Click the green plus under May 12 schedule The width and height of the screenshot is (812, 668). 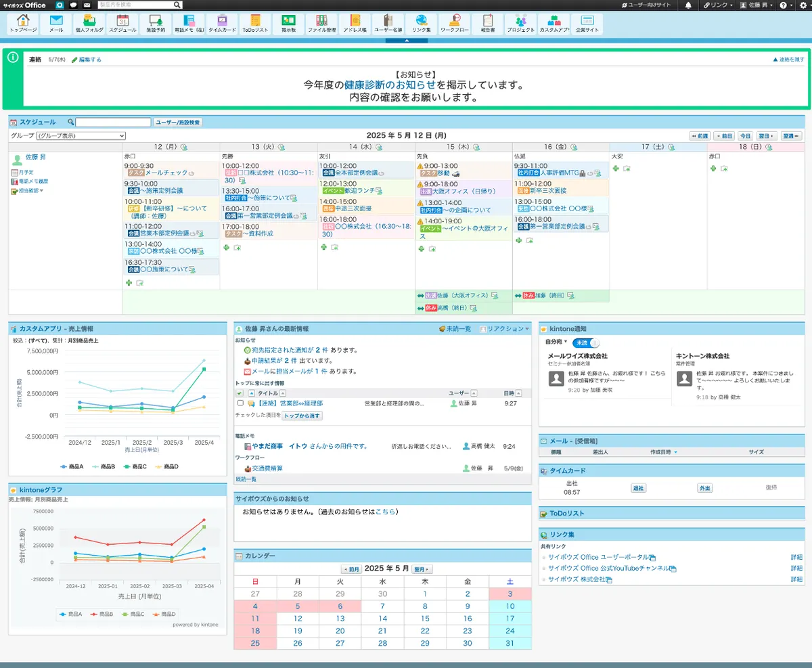(129, 282)
